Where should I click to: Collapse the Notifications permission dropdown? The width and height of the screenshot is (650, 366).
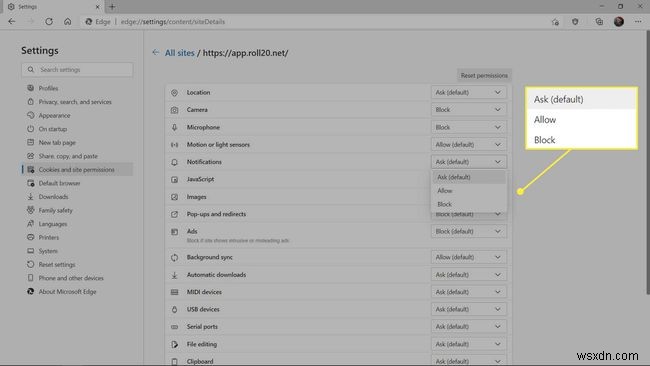468,162
